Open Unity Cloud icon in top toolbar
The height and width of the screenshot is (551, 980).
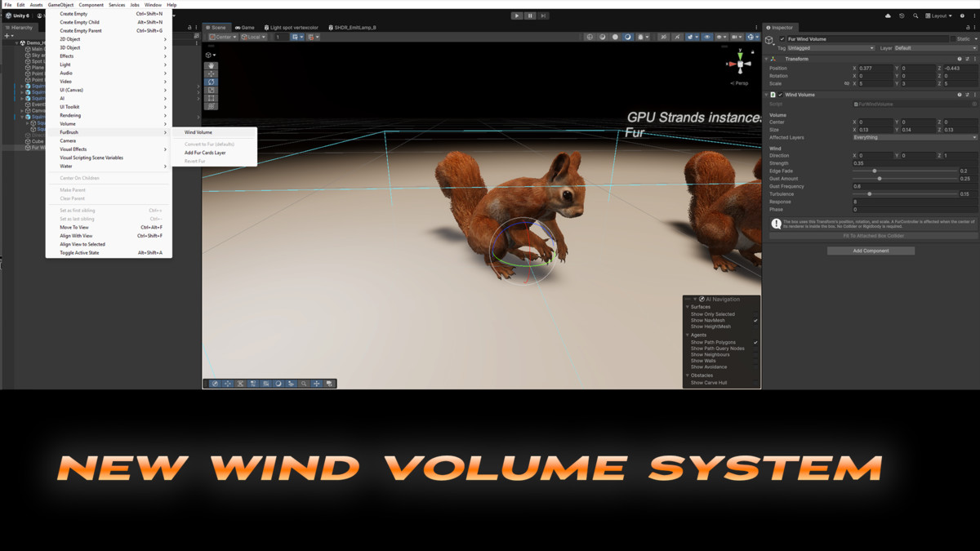click(x=889, y=16)
